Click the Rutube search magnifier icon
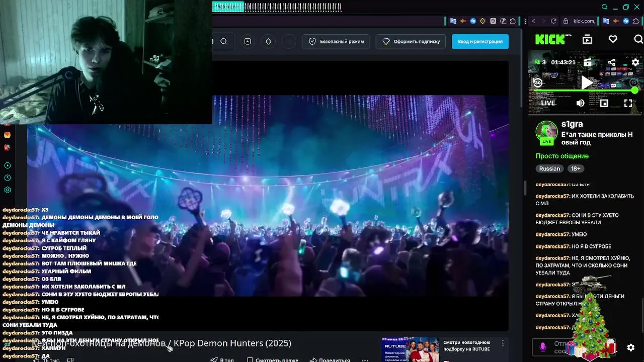Viewport: 644px width, 362px height. (224, 41)
